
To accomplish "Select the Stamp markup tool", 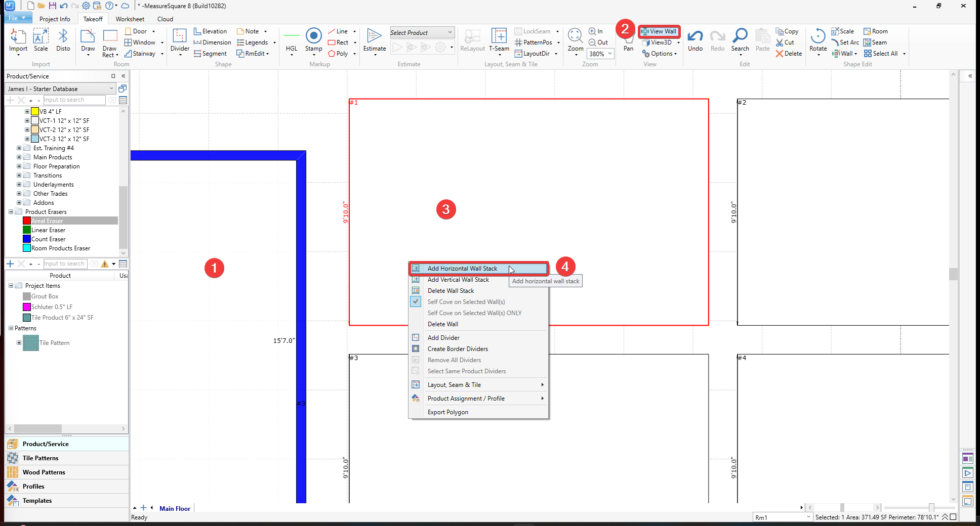I will pyautogui.click(x=313, y=36).
